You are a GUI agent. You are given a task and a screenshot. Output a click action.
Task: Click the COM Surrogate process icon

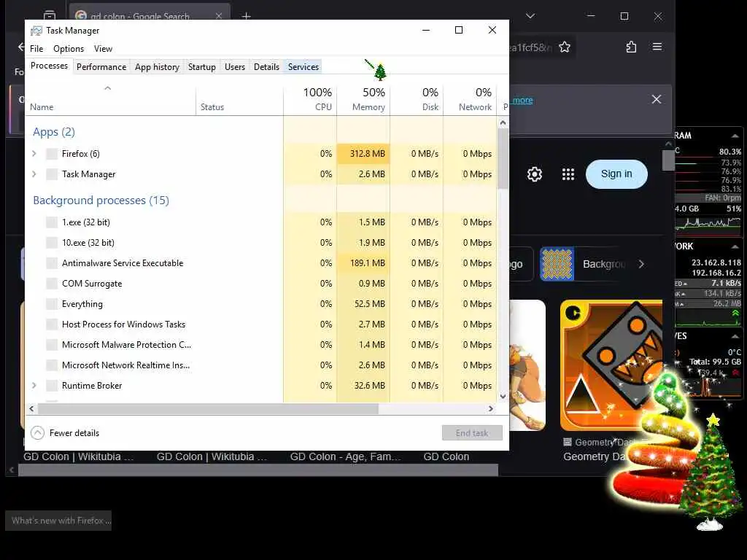(52, 284)
